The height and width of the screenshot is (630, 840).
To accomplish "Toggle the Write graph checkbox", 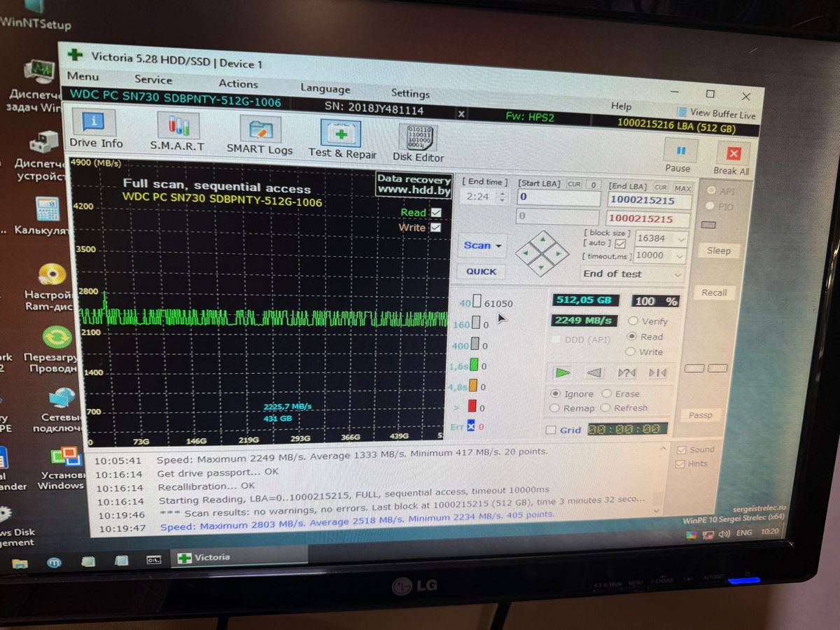I will 435,227.
